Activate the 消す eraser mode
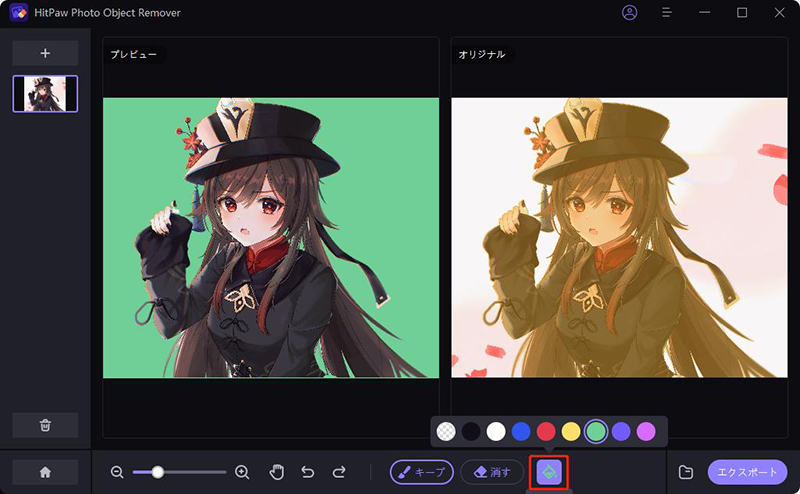Viewport: 800px width, 494px height. (493, 472)
